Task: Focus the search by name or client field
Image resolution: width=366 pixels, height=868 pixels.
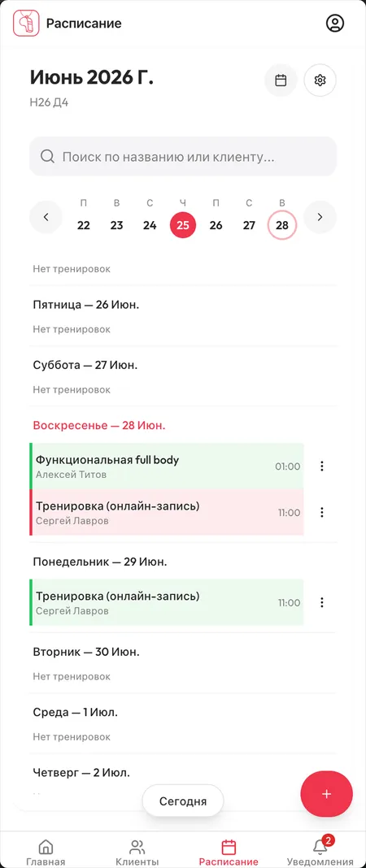Action: (183, 157)
